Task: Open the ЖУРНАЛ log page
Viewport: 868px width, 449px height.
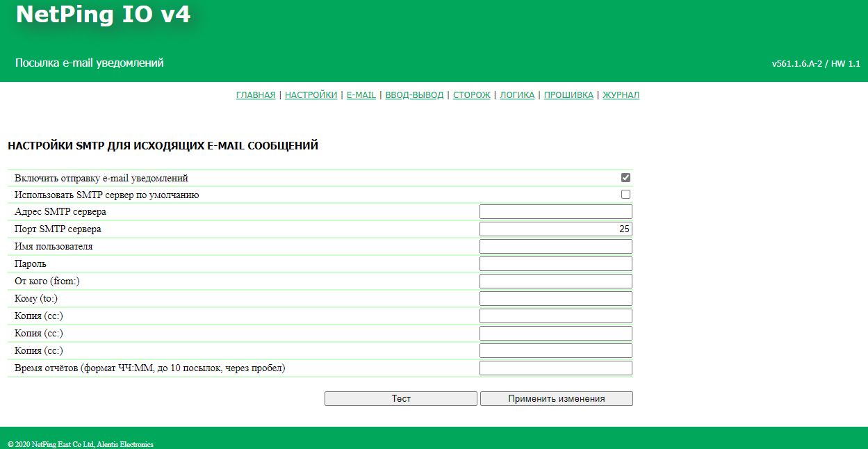Action: pos(621,95)
